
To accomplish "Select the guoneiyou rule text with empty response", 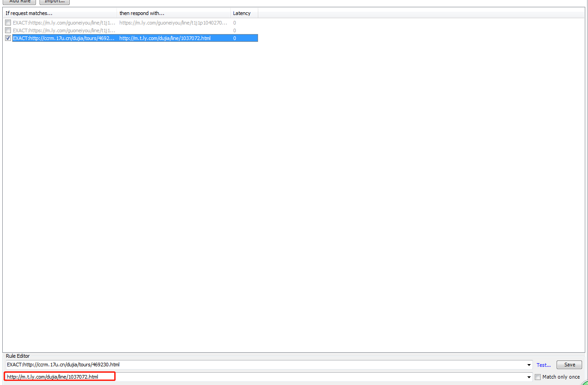I will tap(64, 30).
